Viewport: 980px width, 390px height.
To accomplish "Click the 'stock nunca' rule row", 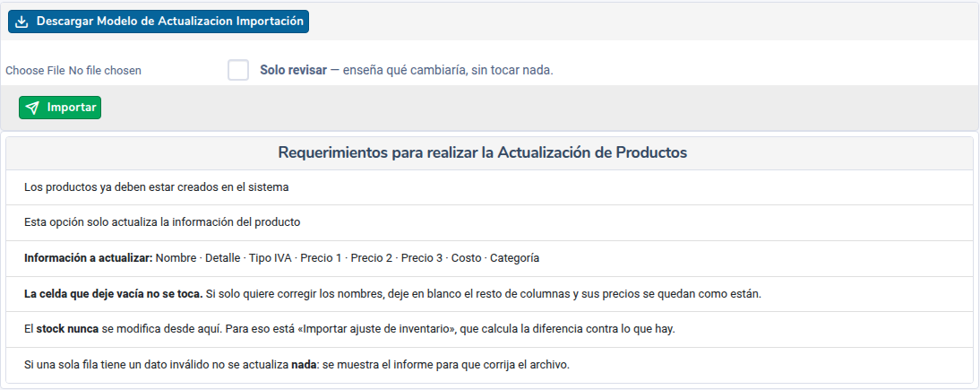I will (490, 329).
